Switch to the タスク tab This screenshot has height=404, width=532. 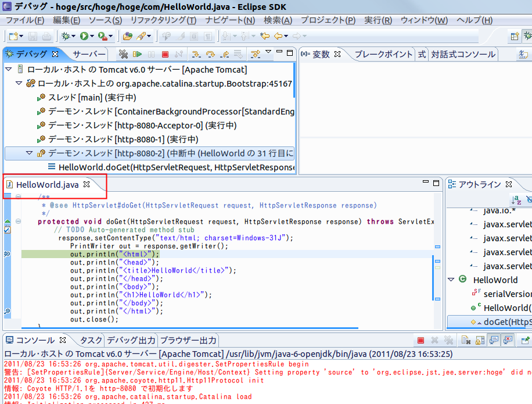(91, 340)
